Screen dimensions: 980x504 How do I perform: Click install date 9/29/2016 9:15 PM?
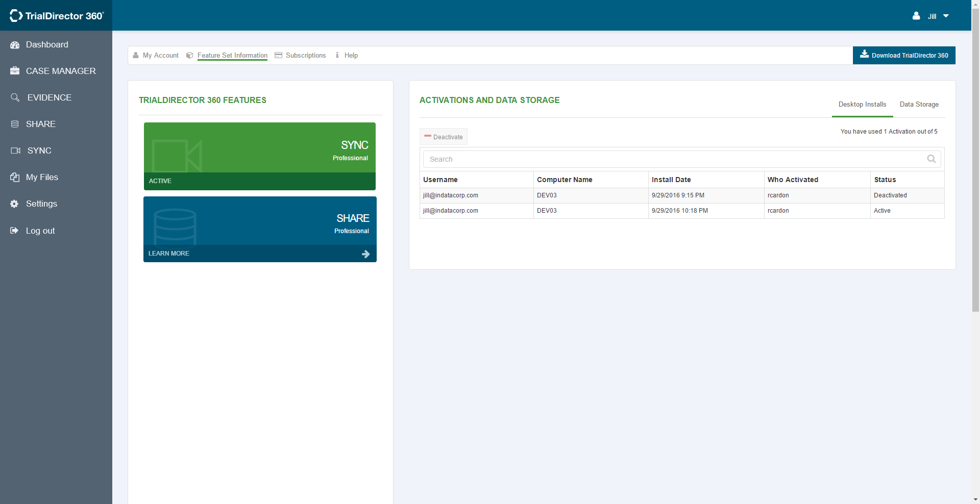678,195
